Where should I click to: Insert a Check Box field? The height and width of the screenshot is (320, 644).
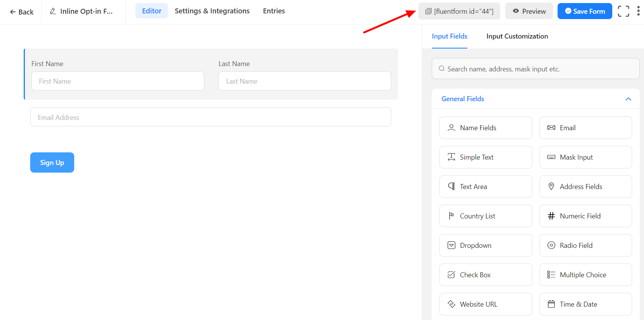point(485,275)
